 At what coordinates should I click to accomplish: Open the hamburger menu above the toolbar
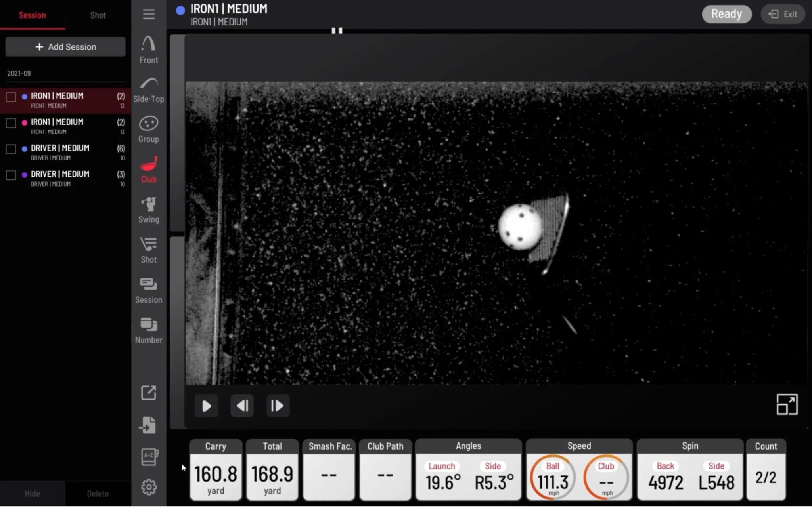tap(148, 14)
